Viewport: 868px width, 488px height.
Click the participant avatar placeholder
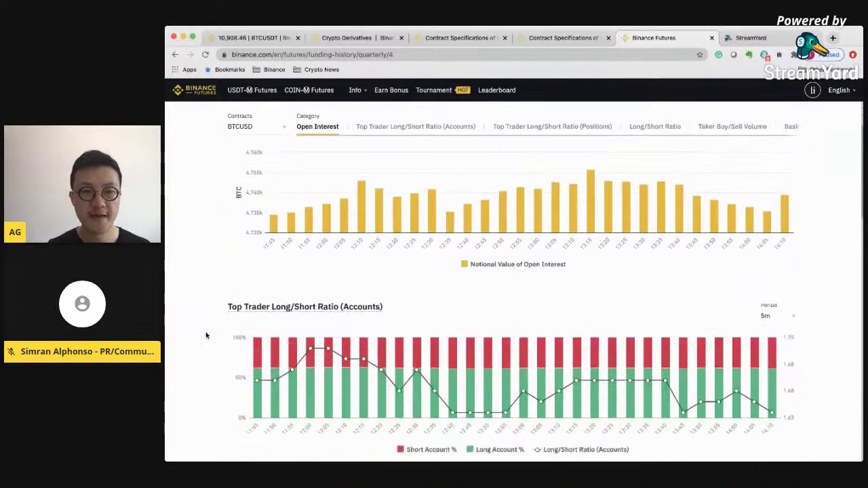pos(82,304)
